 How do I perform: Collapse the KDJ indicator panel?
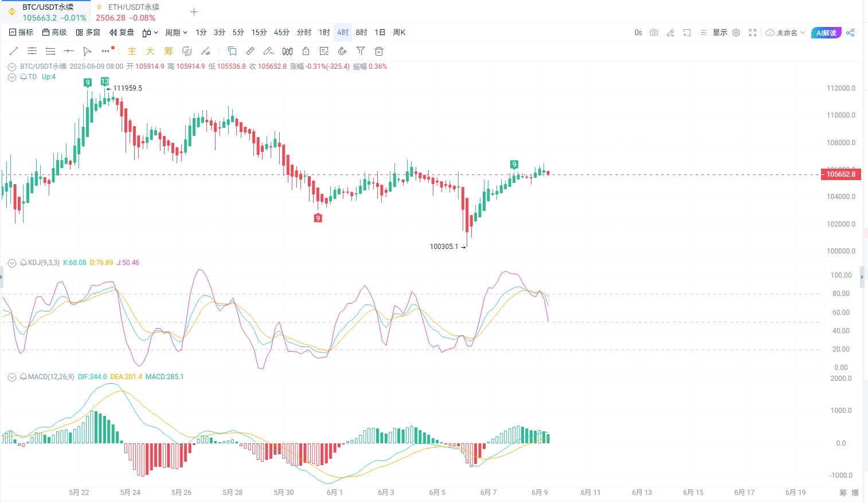12,263
